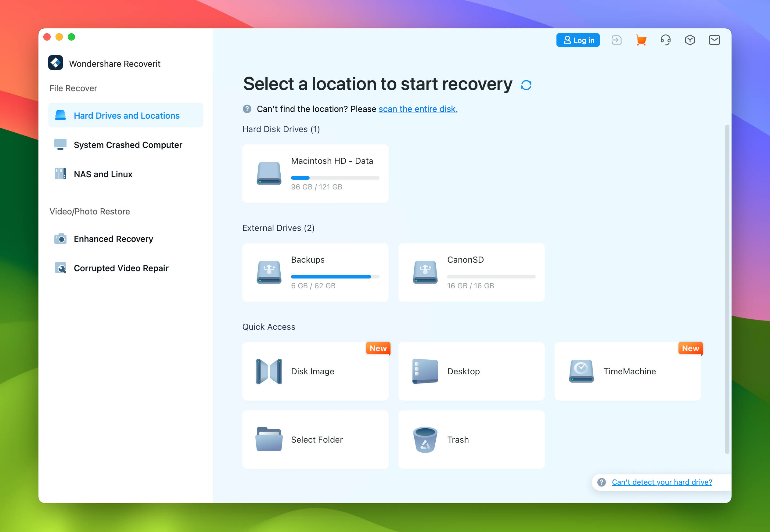Open NAS and Linux section
This screenshot has height=532, width=770.
[126, 174]
